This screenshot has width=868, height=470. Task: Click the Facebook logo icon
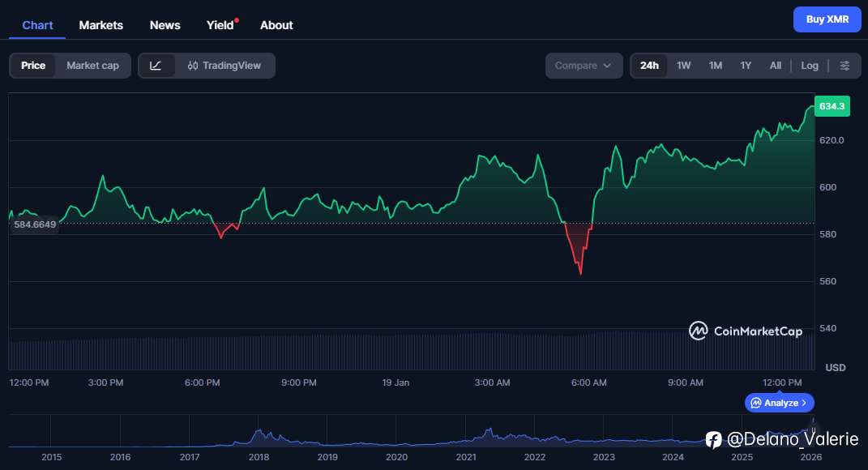click(x=713, y=439)
